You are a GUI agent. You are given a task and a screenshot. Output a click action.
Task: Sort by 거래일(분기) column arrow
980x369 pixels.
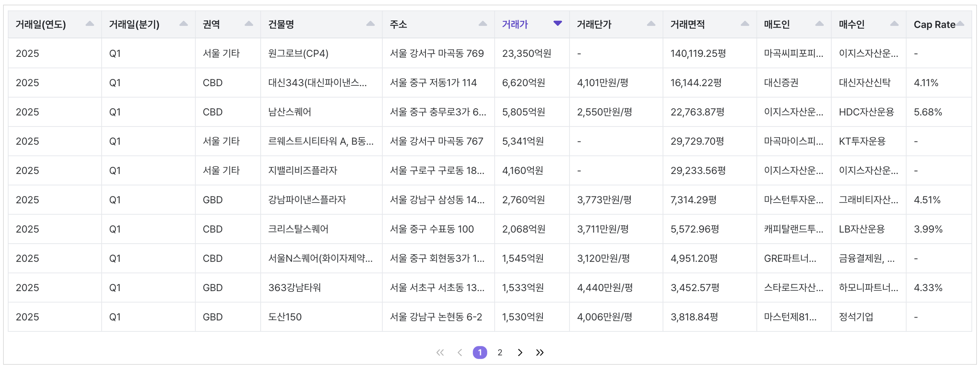coord(183,24)
